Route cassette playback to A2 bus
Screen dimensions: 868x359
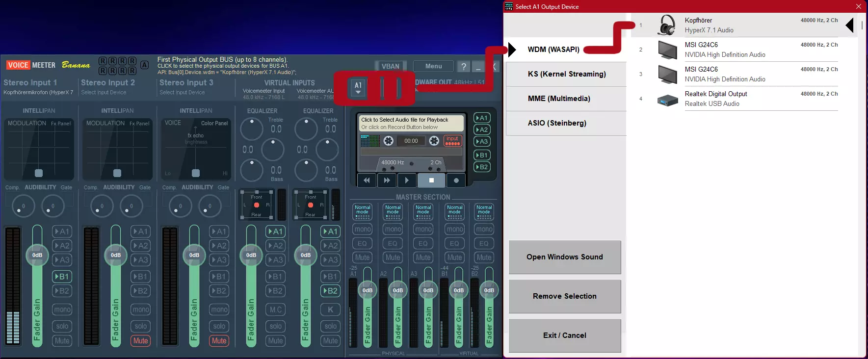point(482,129)
